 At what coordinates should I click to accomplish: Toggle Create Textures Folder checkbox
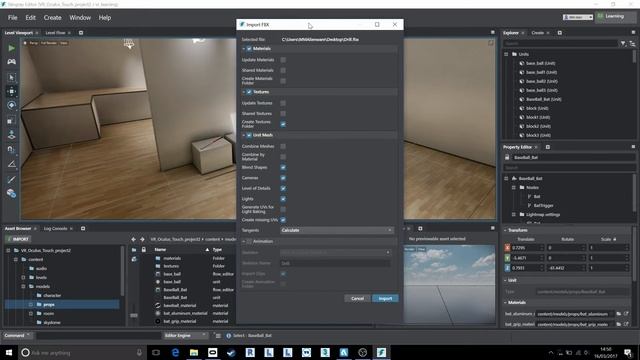click(283, 124)
